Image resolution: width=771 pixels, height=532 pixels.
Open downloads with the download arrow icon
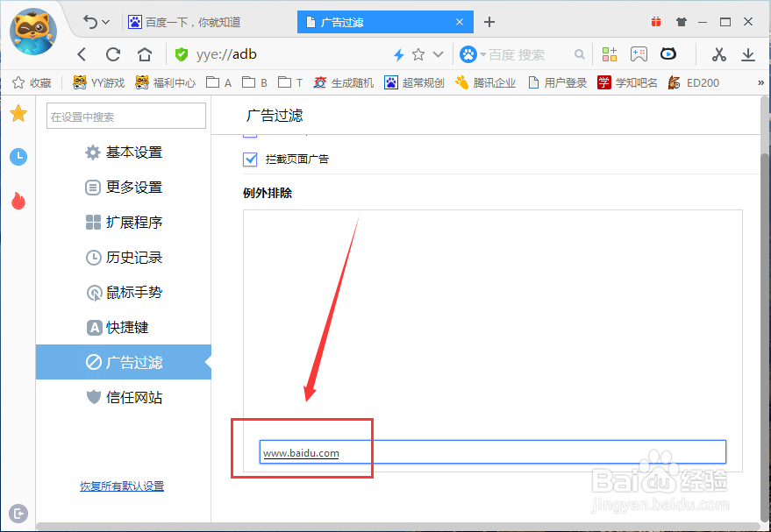748,54
